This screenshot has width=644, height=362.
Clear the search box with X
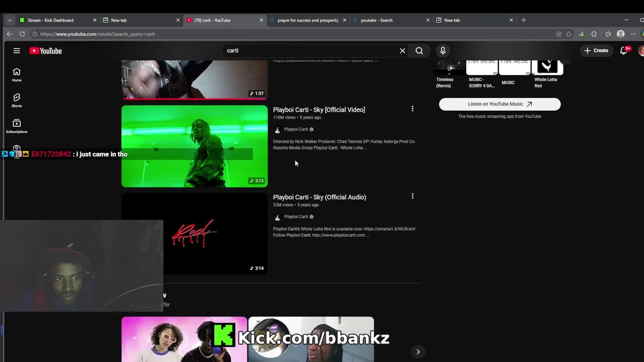[x=403, y=51]
